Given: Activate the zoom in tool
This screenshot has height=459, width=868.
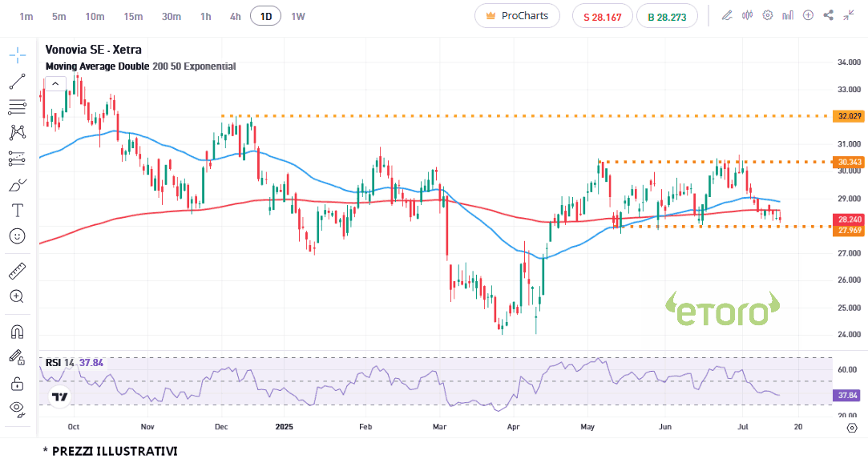Looking at the screenshot, I should coord(17,296).
